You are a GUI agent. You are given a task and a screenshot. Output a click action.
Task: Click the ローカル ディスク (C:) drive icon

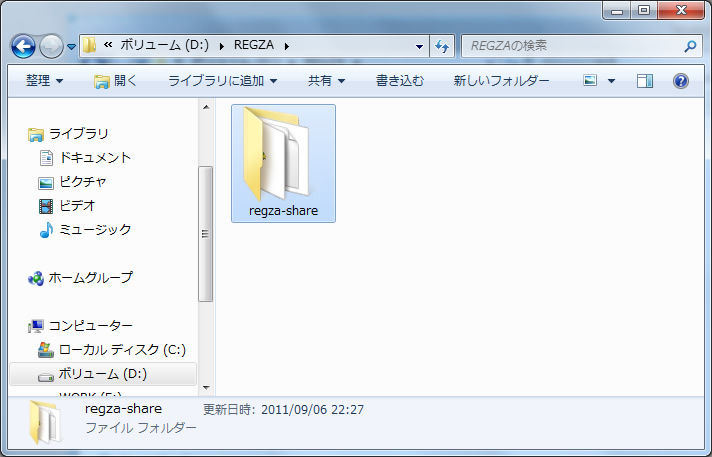45,350
